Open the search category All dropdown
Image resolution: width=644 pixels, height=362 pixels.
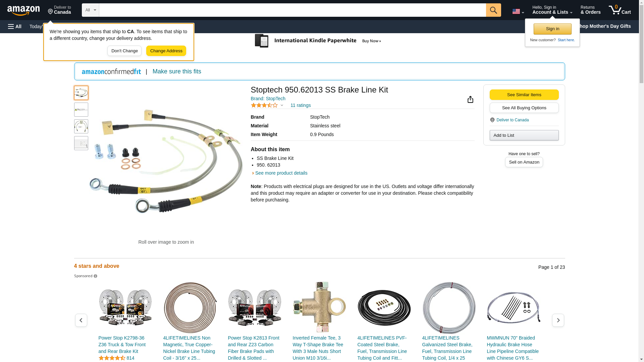pos(90,10)
